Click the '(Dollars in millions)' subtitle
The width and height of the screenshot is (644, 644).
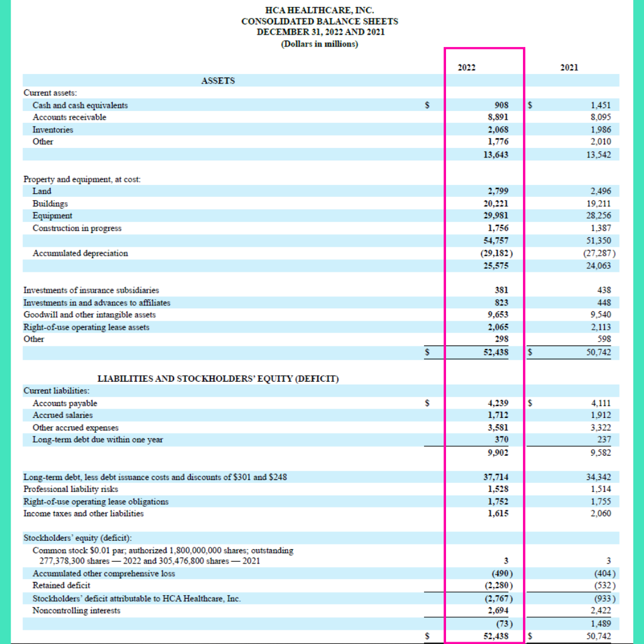point(320,44)
